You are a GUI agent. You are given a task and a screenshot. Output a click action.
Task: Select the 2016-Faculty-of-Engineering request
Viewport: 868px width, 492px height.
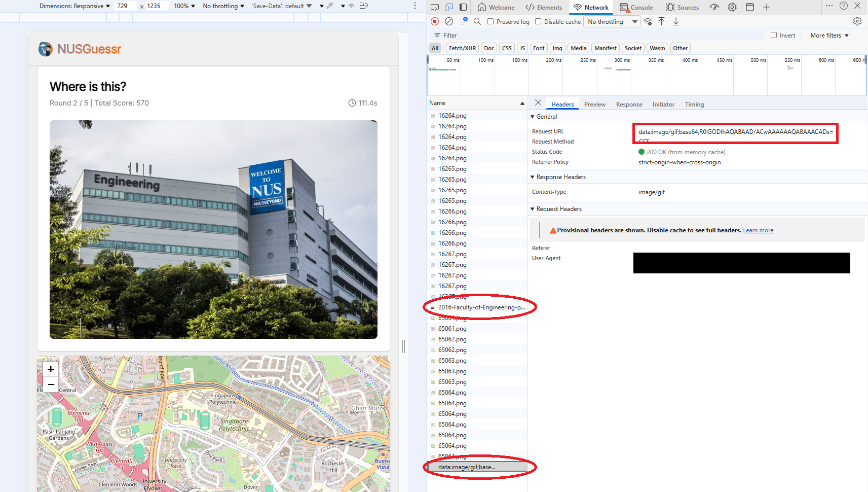[x=479, y=307]
